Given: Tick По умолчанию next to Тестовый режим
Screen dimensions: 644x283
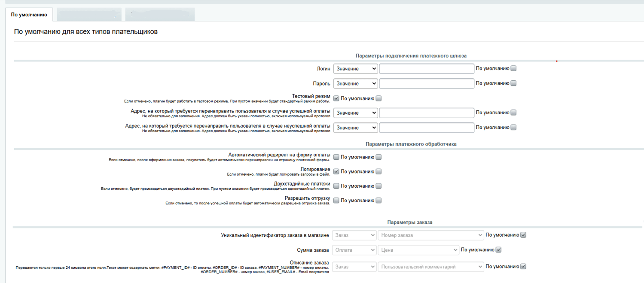Looking at the screenshot, I should [378, 98].
